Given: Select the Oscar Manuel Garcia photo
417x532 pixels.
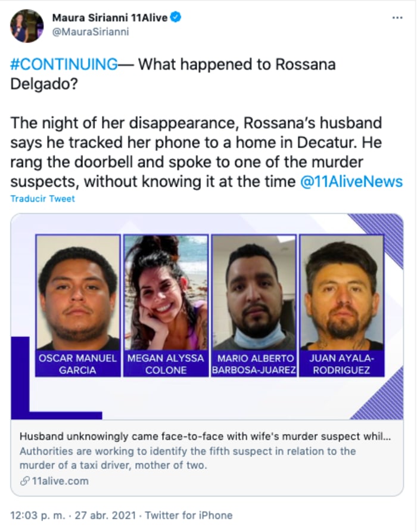Looking at the screenshot, I should [78, 293].
